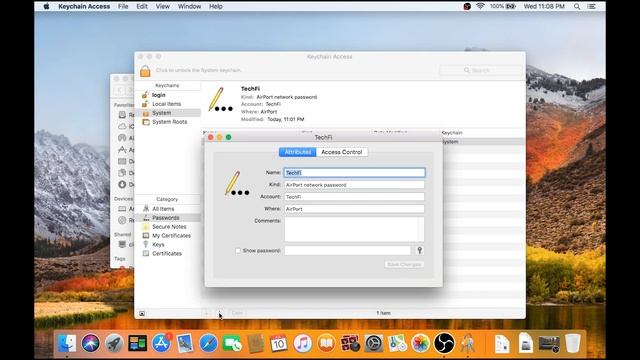Screen dimensions: 640x360
Task: Click the Save Changes button
Action: point(404,264)
